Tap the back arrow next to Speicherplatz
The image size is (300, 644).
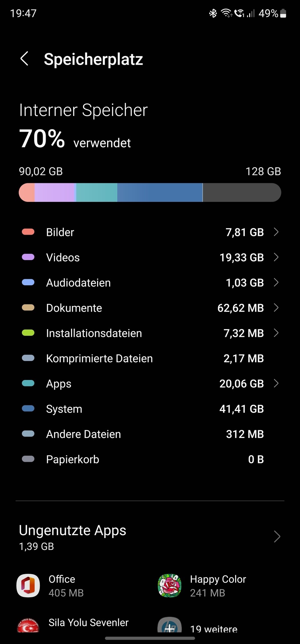[24, 59]
